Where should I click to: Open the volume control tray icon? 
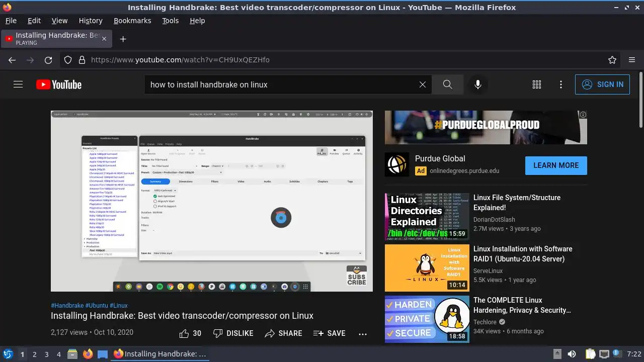pos(572,354)
